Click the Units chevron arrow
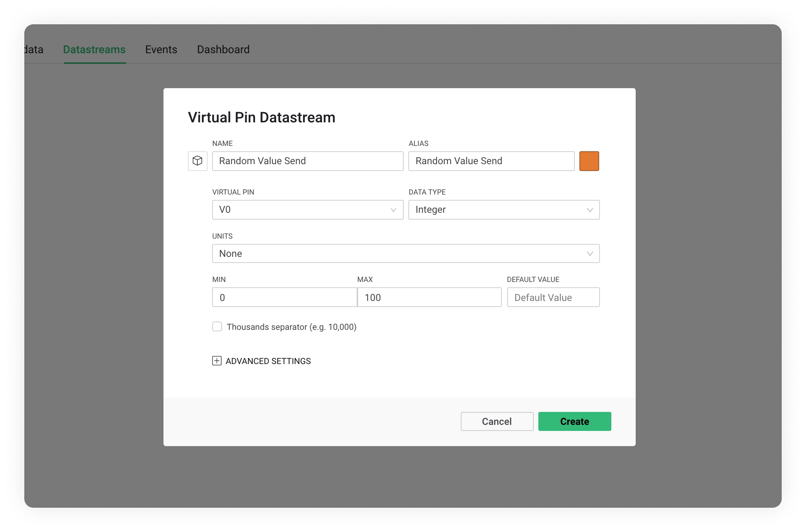Screen dimensions: 806x532 (x=589, y=253)
